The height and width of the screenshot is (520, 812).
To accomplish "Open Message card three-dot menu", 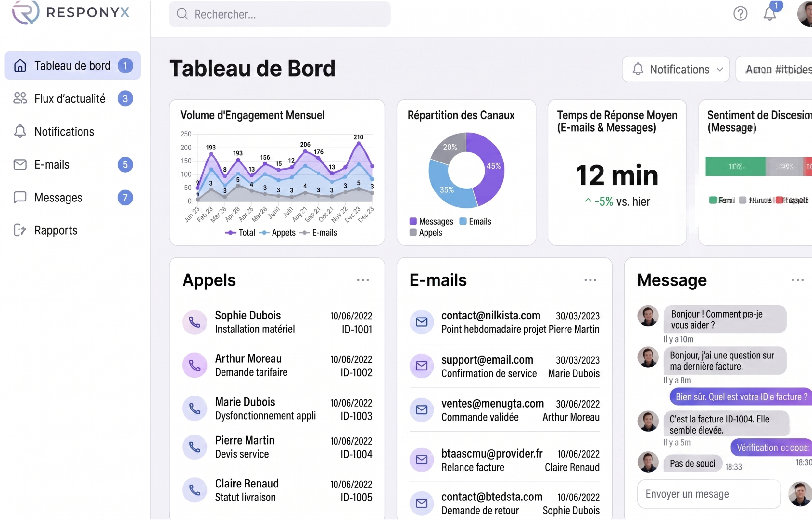I will (x=797, y=280).
